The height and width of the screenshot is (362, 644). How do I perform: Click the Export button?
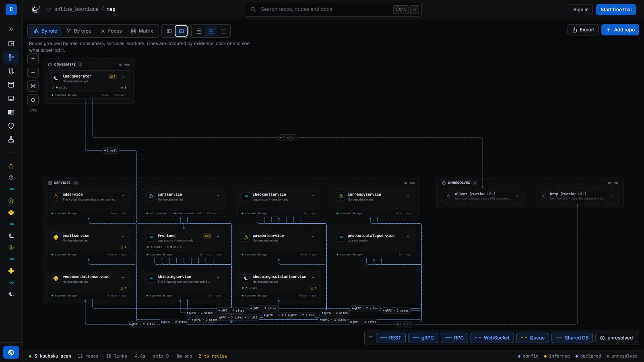pyautogui.click(x=583, y=30)
